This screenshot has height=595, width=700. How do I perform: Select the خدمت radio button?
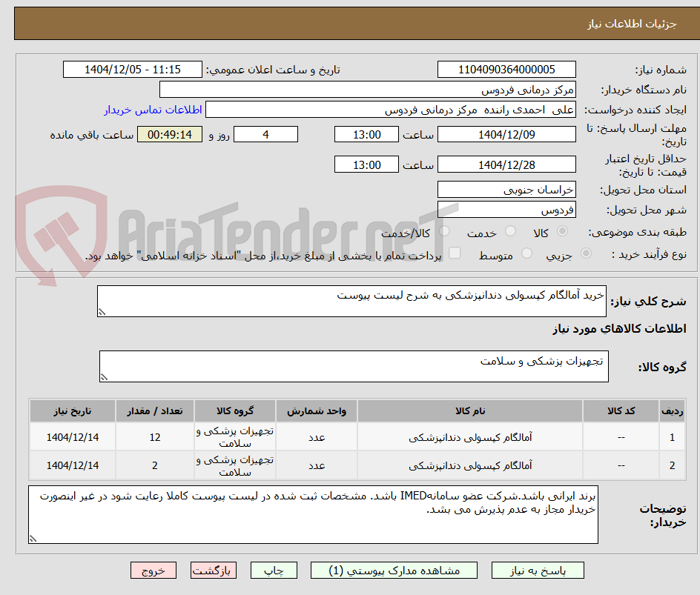pos(510,231)
